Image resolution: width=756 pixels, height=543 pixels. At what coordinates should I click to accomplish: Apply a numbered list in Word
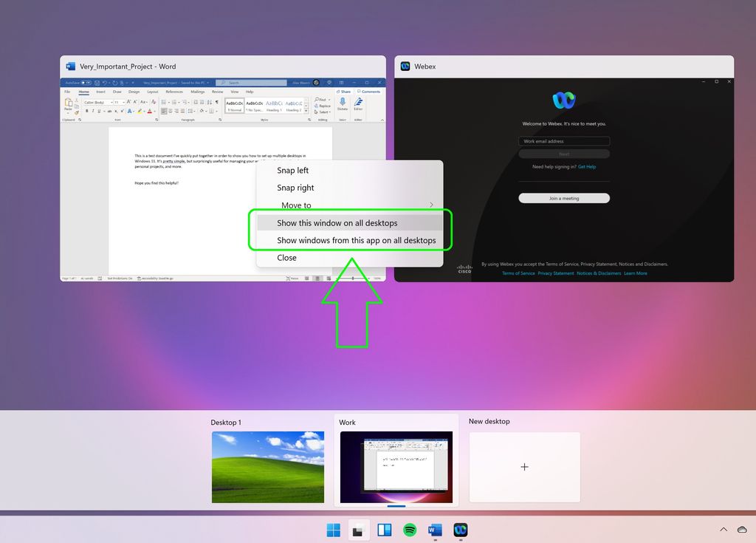pos(174,103)
